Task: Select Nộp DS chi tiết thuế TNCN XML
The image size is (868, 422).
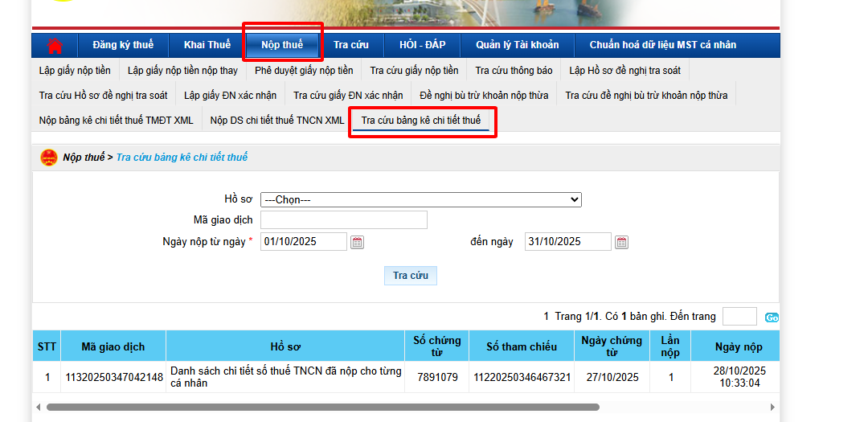Action: [277, 121]
